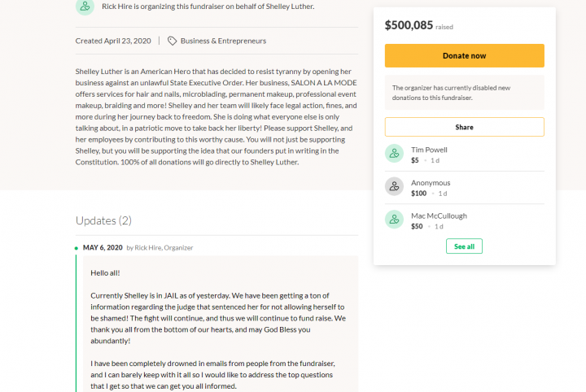Open the Business & Entrepreneurs category link
Viewport: 586px width, 392px height.
coord(223,41)
